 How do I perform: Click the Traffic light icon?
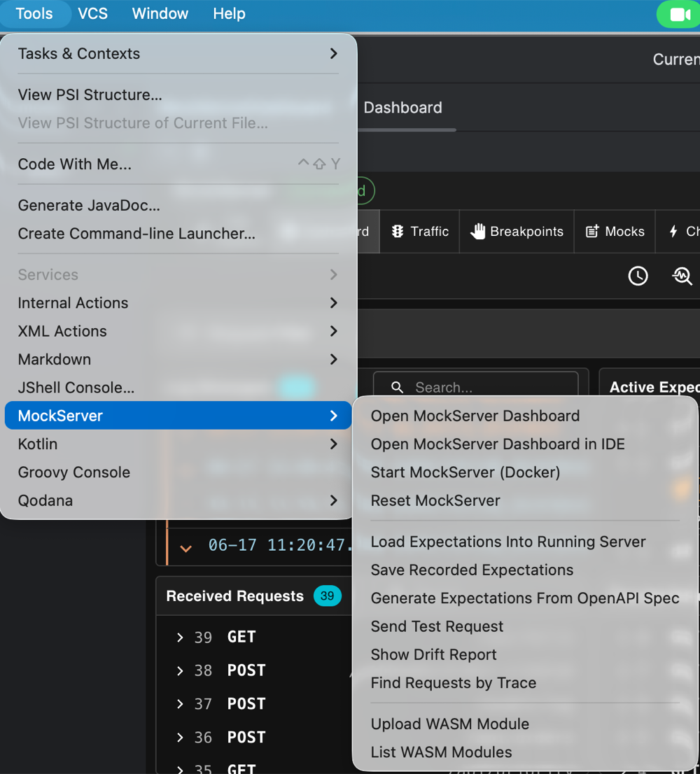click(398, 231)
